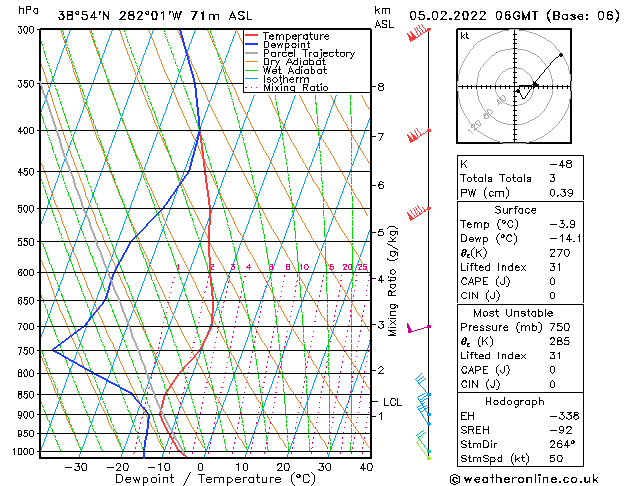Click the Parcel Trajectory legend entry
Screen dimensions: 629x486
click(300, 53)
